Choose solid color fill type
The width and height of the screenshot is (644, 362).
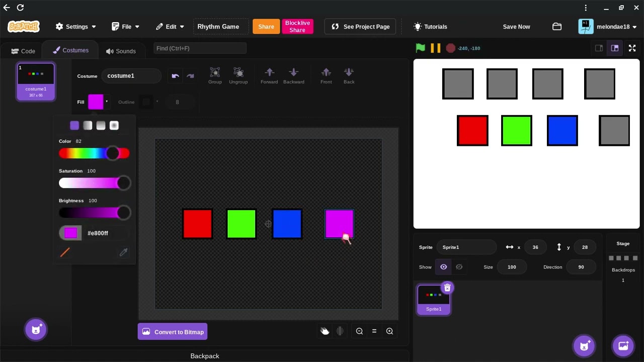tap(74, 126)
